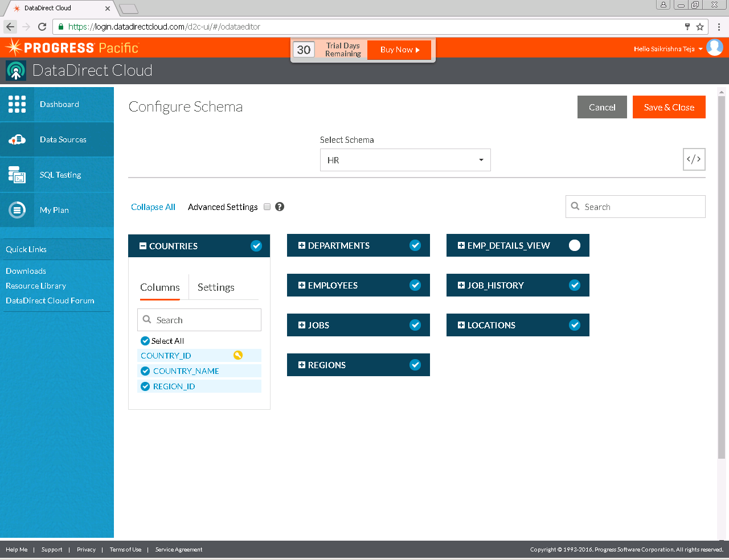Click the Cancel button
This screenshot has height=560, width=729.
602,107
